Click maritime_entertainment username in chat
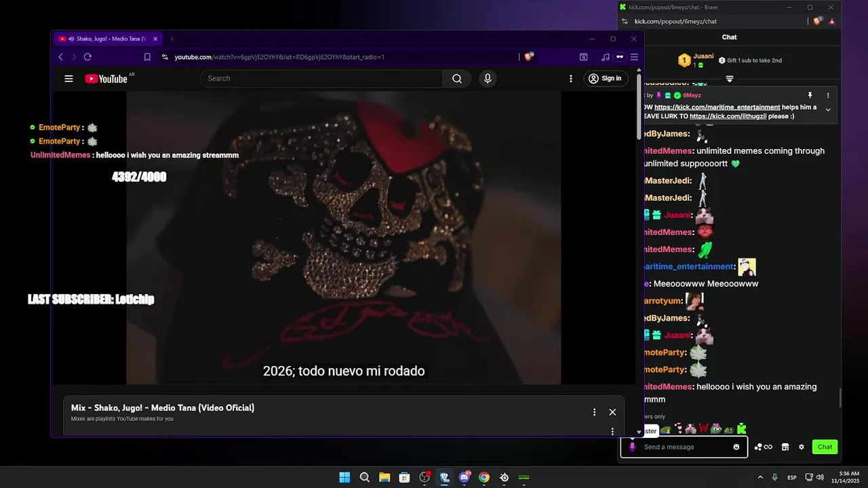The width and height of the screenshot is (868, 488). [x=689, y=267]
